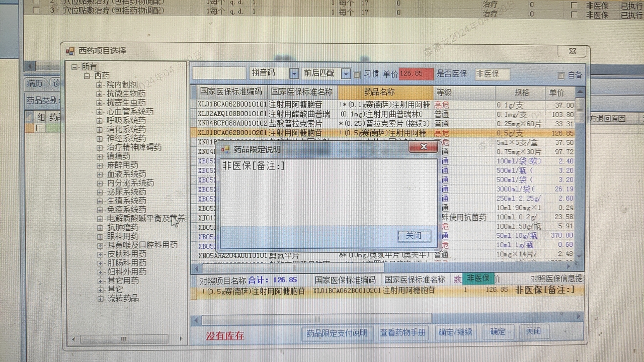The image size is (644, 362).
Task: Open 药品限定支付说明 button
Action: 337,333
